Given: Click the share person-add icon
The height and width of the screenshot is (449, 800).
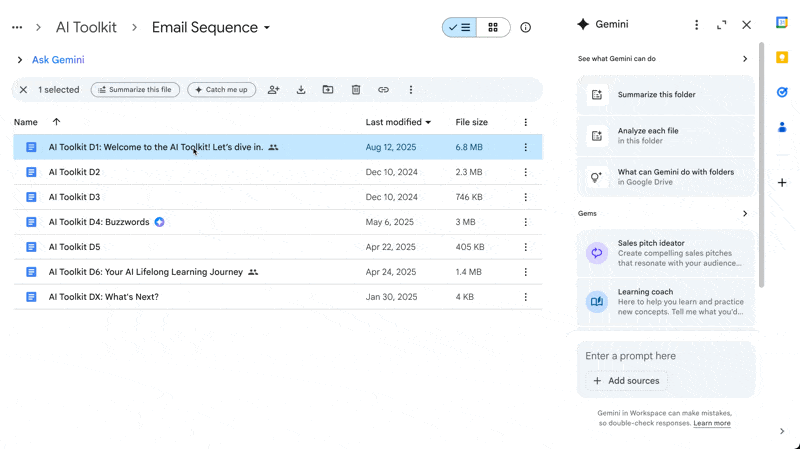Looking at the screenshot, I should pos(274,90).
